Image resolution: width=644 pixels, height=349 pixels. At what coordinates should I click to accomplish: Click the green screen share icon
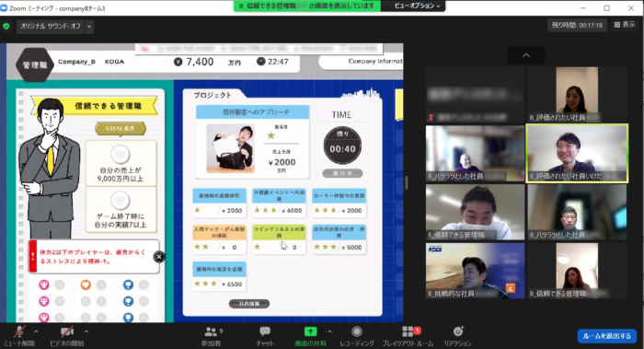click(x=311, y=332)
